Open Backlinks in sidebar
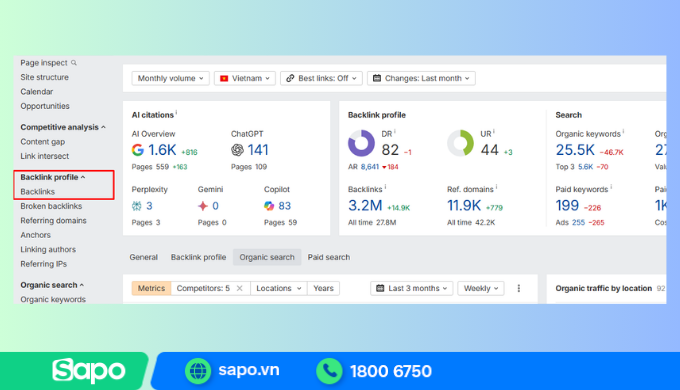This screenshot has width=680, height=390. click(x=37, y=192)
